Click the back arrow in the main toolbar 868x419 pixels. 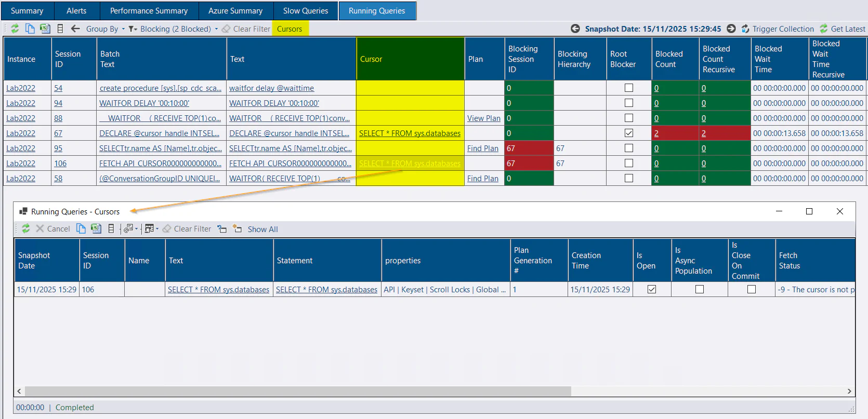coord(75,29)
